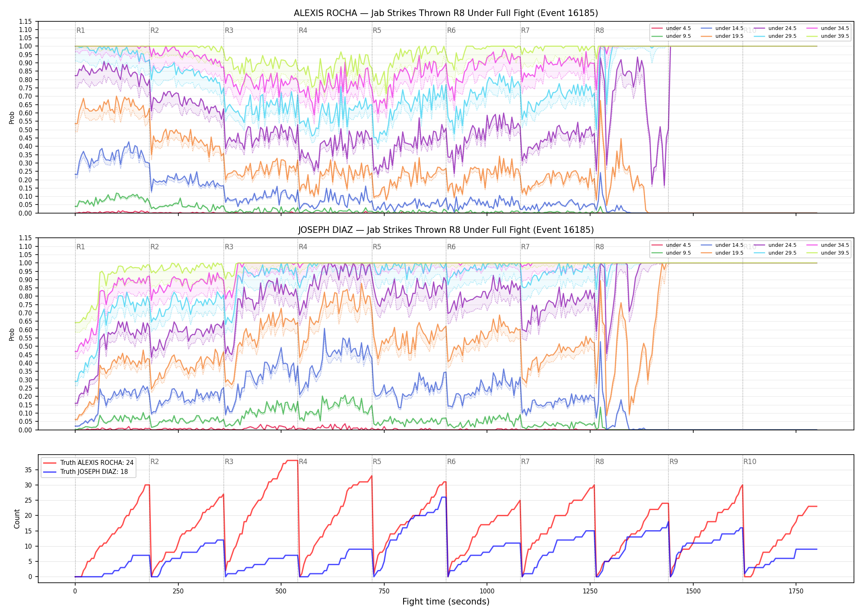Click the 'Count' y-axis label
The width and height of the screenshot is (863, 616).
tap(17, 519)
